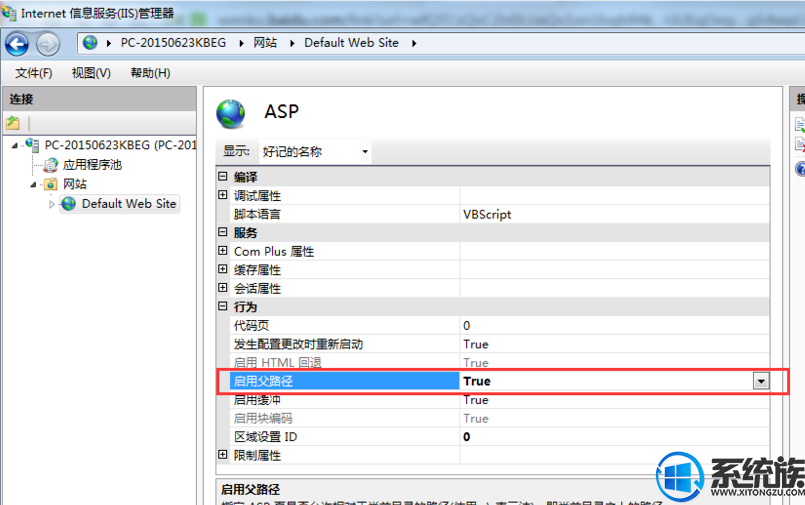The width and height of the screenshot is (805, 505).
Task: Collapse the 网站 tree node
Action: (33, 185)
